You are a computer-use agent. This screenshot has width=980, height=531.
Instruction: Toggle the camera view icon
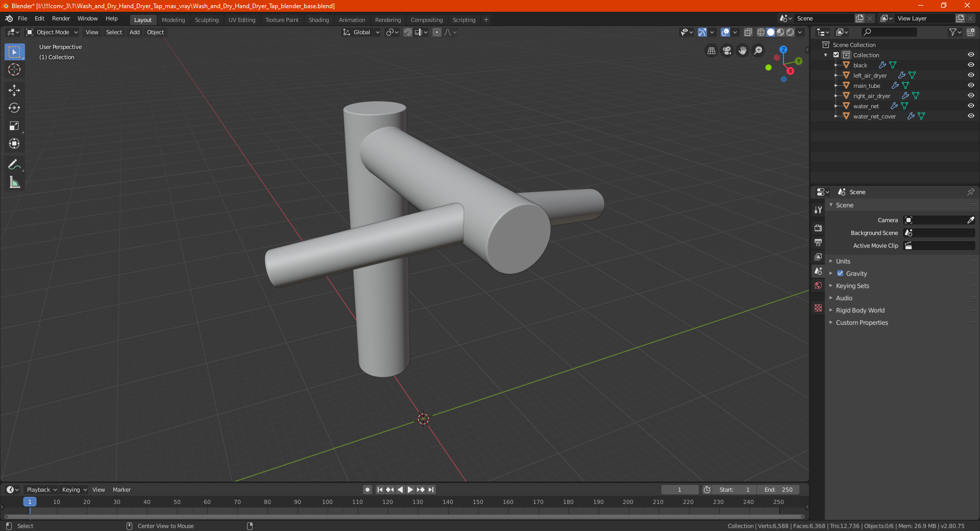[727, 51]
